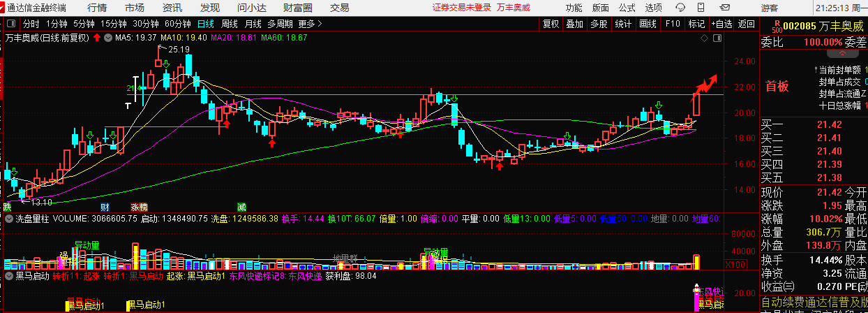Click the 返回 back button
The height and width of the screenshot is (313, 868).
746,23
